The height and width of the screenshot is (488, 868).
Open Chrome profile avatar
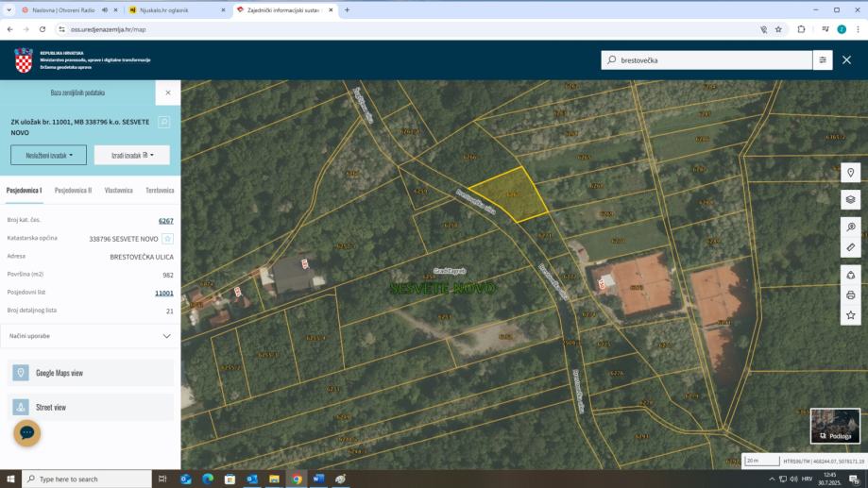842,29
